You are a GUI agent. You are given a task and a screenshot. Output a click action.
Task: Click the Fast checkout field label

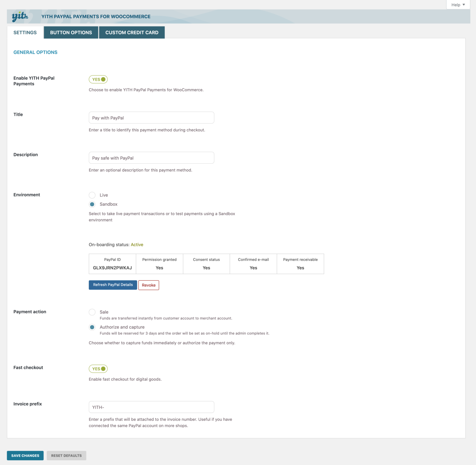[x=28, y=368]
